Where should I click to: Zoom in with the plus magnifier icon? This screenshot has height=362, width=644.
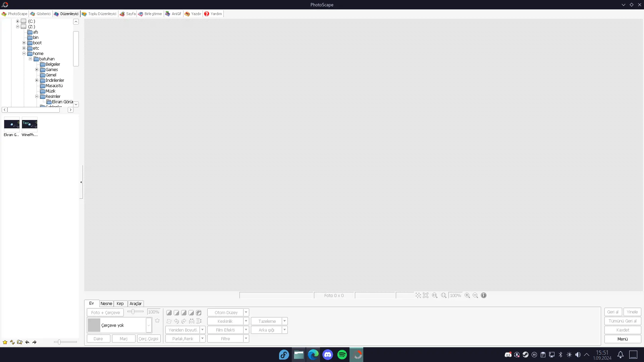point(467,295)
